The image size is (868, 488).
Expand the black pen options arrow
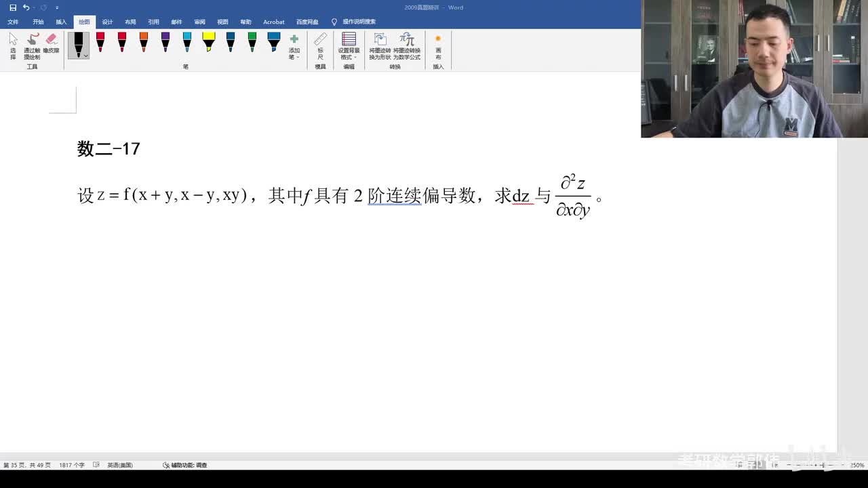point(85,56)
